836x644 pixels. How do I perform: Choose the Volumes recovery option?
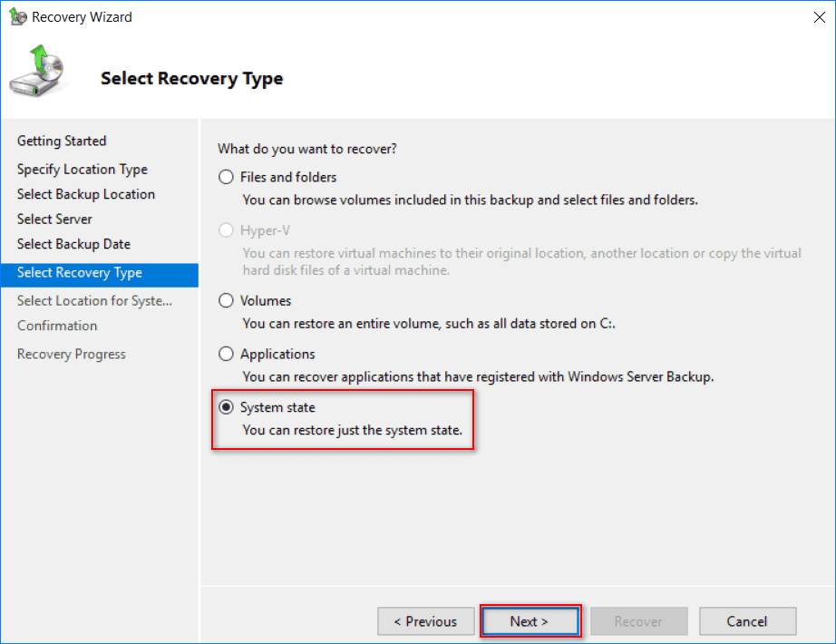227,300
